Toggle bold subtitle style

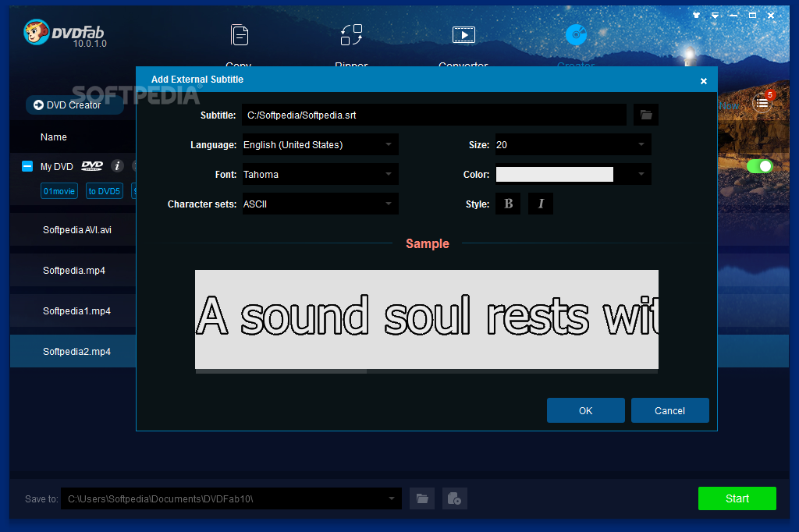click(x=508, y=204)
